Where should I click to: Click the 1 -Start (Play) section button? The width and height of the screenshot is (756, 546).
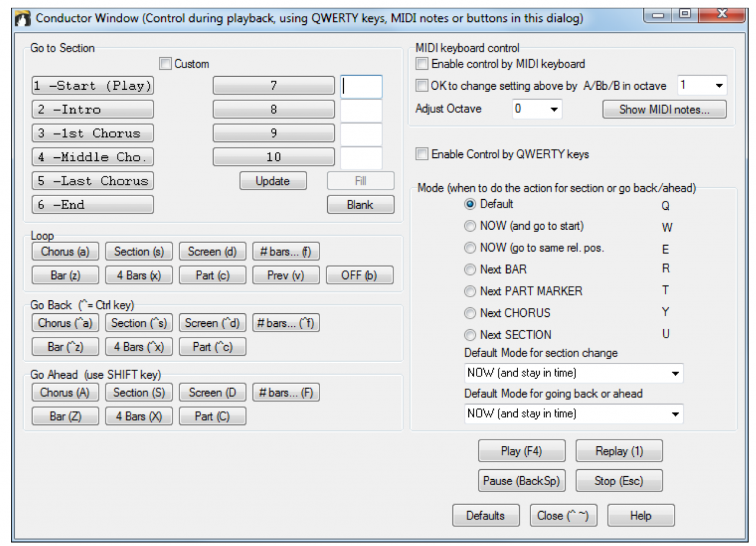(x=93, y=86)
